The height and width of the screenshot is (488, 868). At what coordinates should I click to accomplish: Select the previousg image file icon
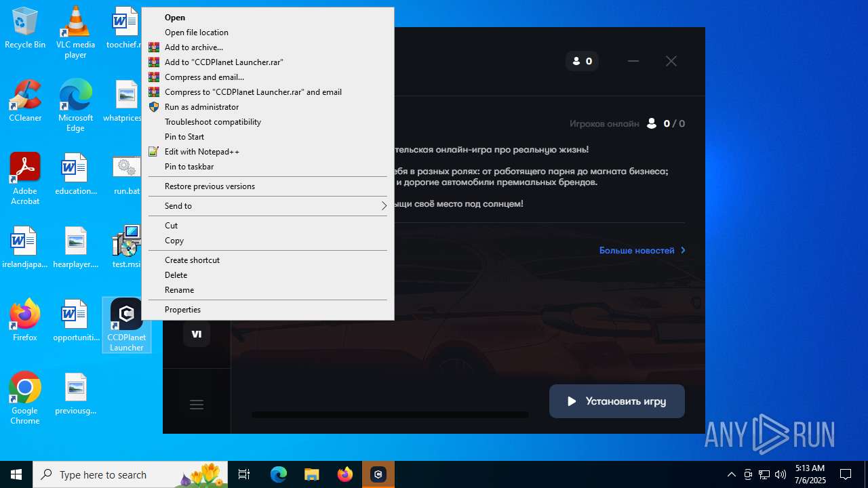(75, 394)
